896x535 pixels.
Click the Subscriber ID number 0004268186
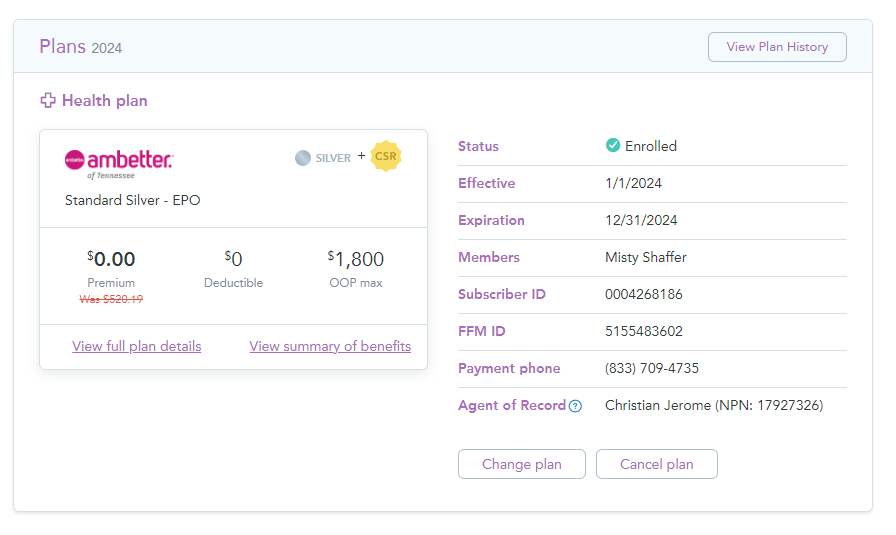[643, 294]
